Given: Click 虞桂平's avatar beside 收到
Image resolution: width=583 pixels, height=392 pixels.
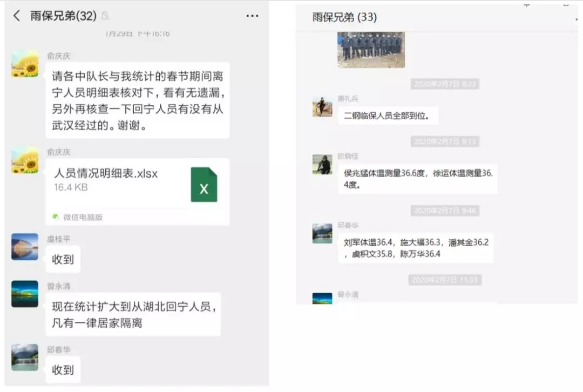Looking at the screenshot, I should [x=25, y=247].
